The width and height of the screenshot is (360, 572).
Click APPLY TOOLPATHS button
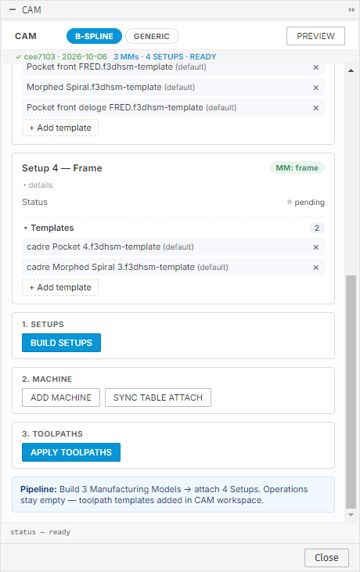[x=71, y=452]
